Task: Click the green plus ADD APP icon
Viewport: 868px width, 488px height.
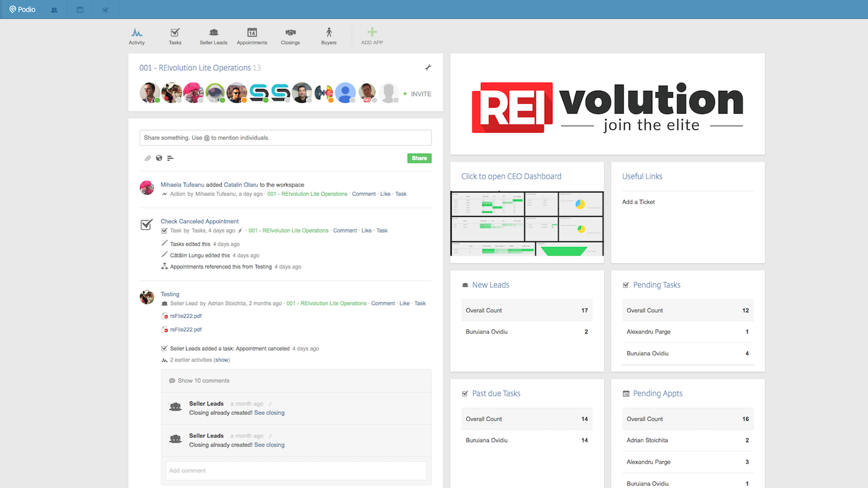Action: point(372,32)
